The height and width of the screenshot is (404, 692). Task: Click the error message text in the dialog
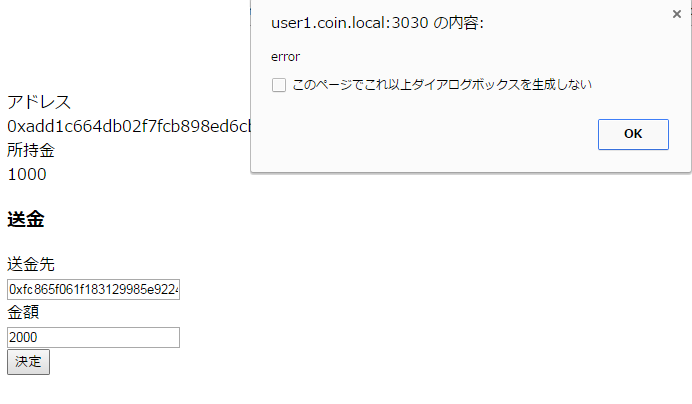tap(286, 57)
